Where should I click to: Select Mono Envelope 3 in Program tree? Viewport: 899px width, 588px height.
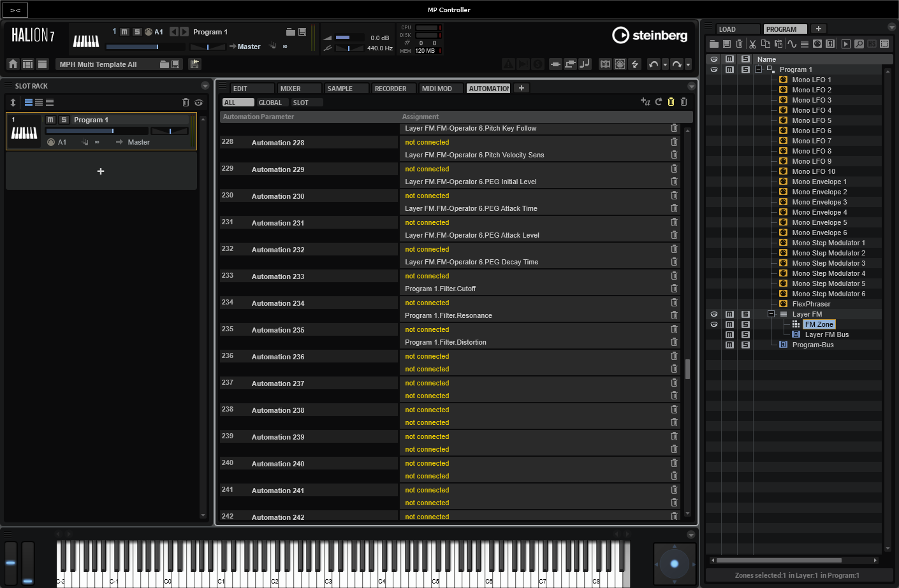(x=819, y=202)
